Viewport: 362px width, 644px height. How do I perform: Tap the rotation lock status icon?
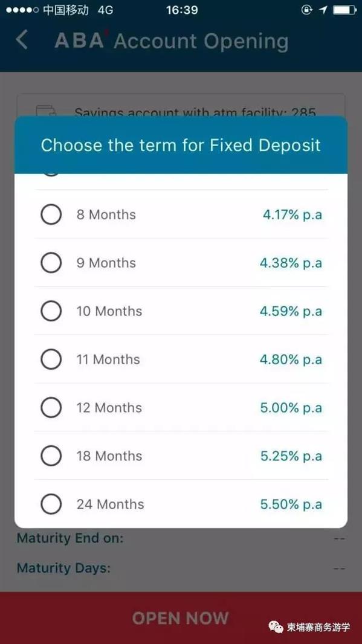click(307, 10)
